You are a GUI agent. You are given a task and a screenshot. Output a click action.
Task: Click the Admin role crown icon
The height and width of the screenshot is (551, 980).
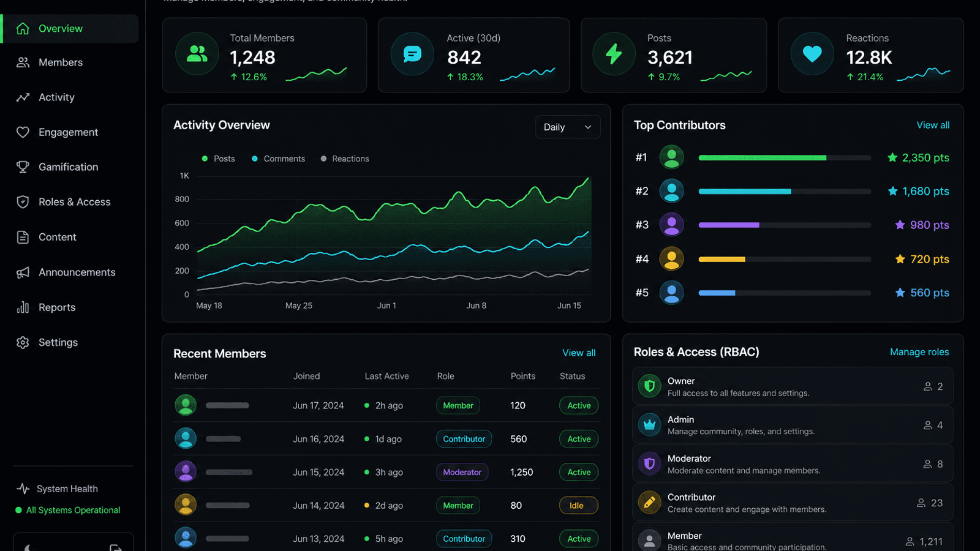click(650, 425)
